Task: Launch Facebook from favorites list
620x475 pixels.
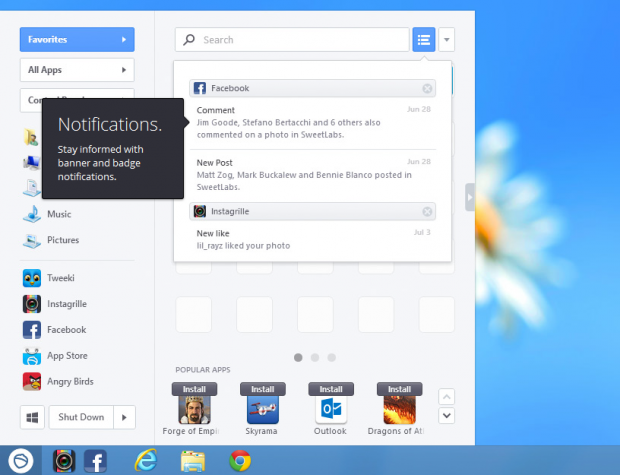Action: click(x=55, y=330)
